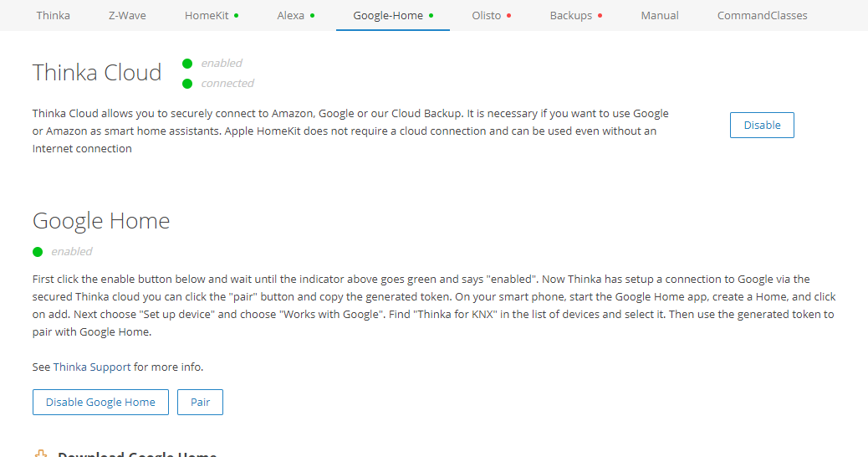The height and width of the screenshot is (457, 868).
Task: Click the green Thinka Cloud connected indicator
Action: tap(187, 83)
